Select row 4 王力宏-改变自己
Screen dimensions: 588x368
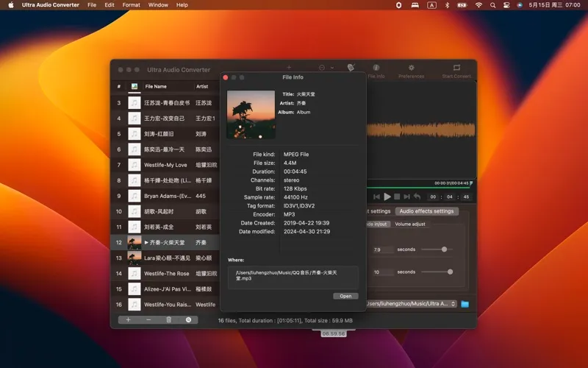tap(165, 118)
